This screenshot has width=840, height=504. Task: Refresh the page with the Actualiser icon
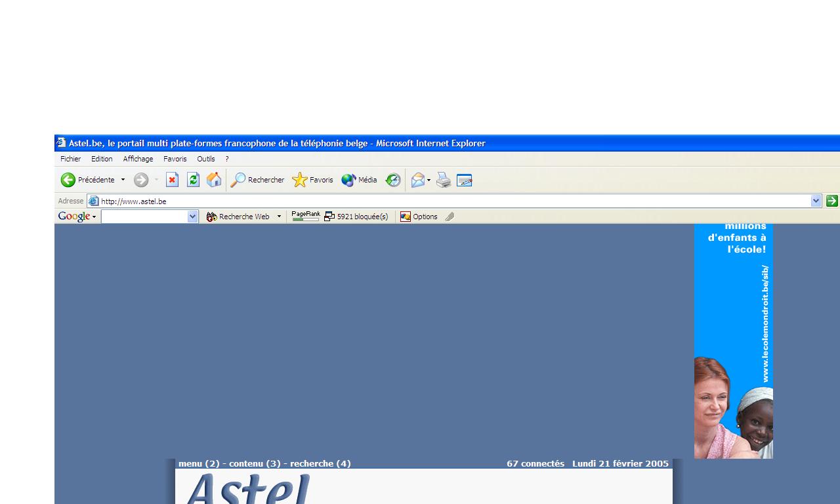(x=193, y=180)
